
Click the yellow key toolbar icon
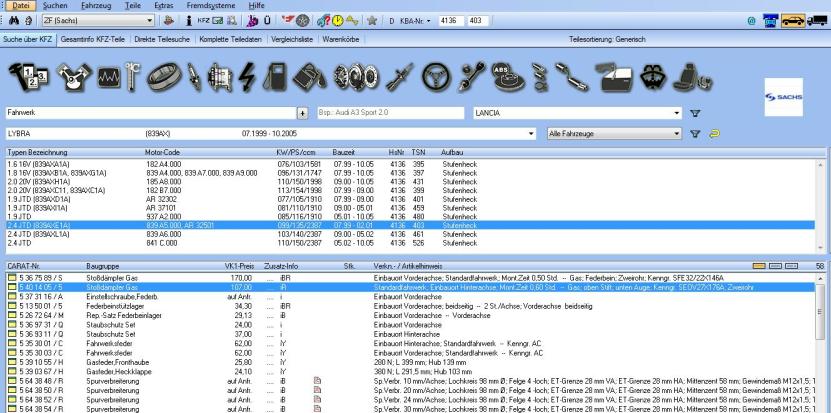[352, 21]
